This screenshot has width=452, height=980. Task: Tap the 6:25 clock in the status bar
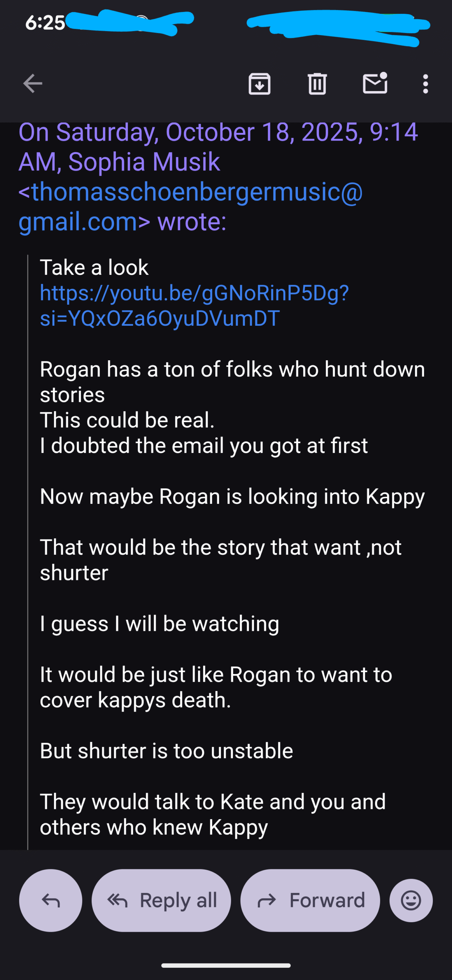[45, 23]
